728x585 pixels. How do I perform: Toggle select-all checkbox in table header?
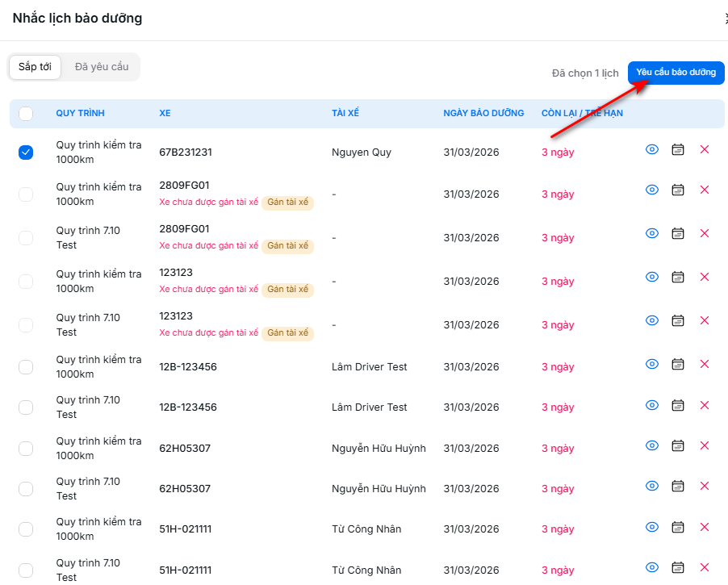26,114
